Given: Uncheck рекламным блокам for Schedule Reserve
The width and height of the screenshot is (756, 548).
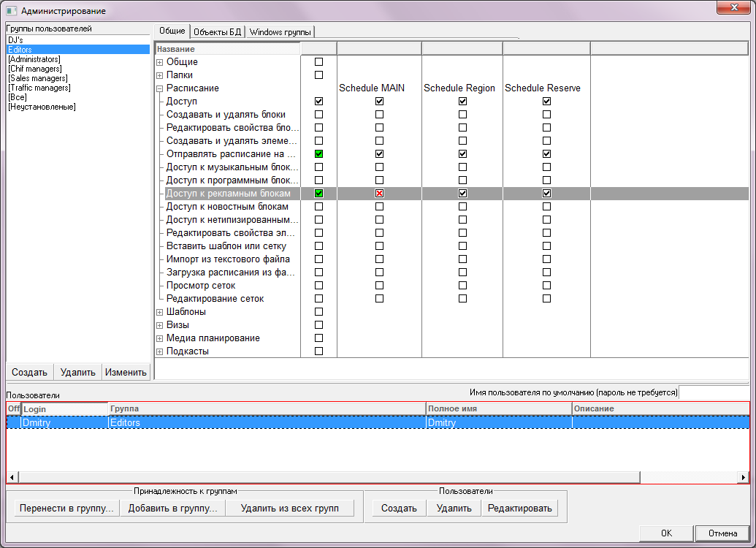Looking at the screenshot, I should click(x=546, y=194).
